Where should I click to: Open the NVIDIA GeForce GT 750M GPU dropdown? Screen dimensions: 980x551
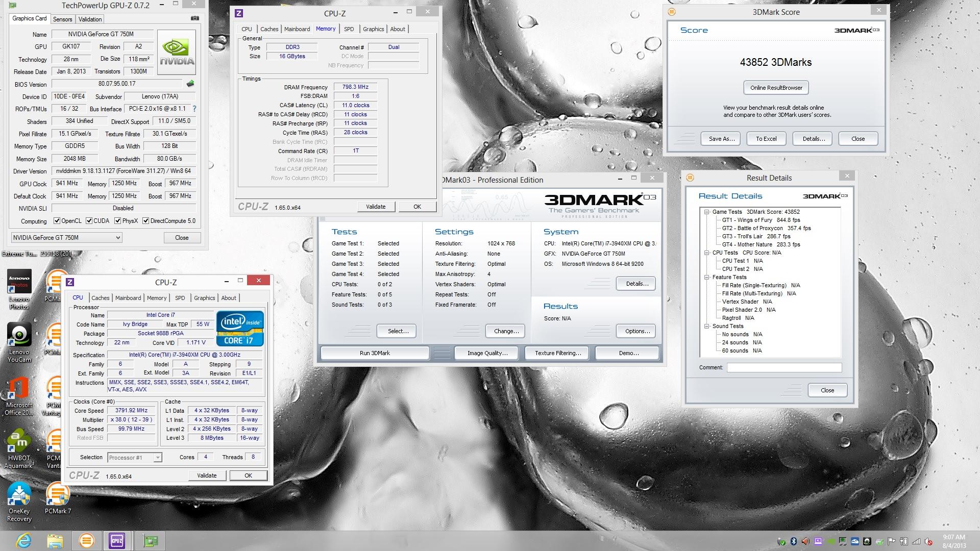tap(66, 237)
